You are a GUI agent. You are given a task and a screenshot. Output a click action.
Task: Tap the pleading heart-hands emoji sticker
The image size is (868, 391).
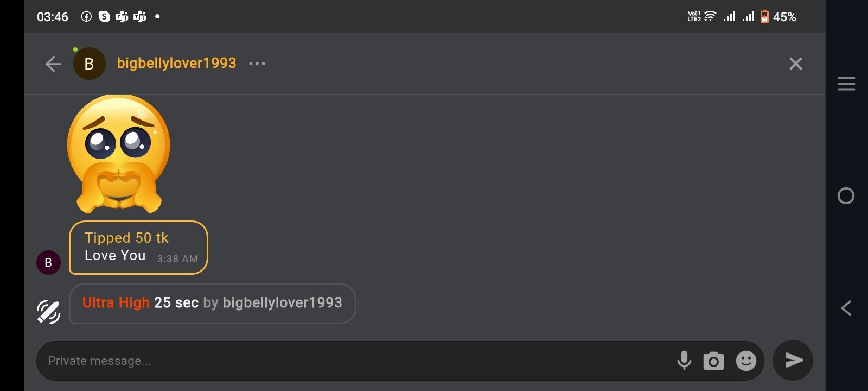click(119, 154)
